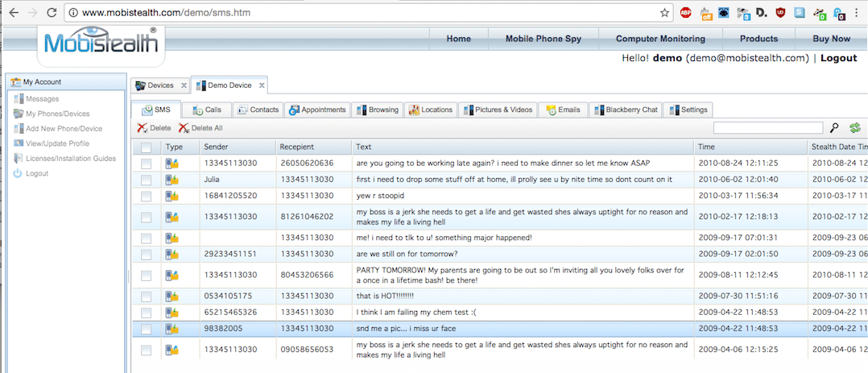Check the PARTY TOMORROW message row
The image size is (868, 373).
pos(147,276)
